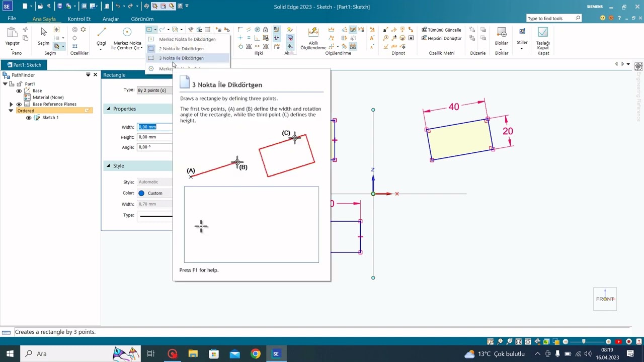
Task: Choose Merkez Nokta İle Dikdörtgen from list
Action: coord(188,39)
